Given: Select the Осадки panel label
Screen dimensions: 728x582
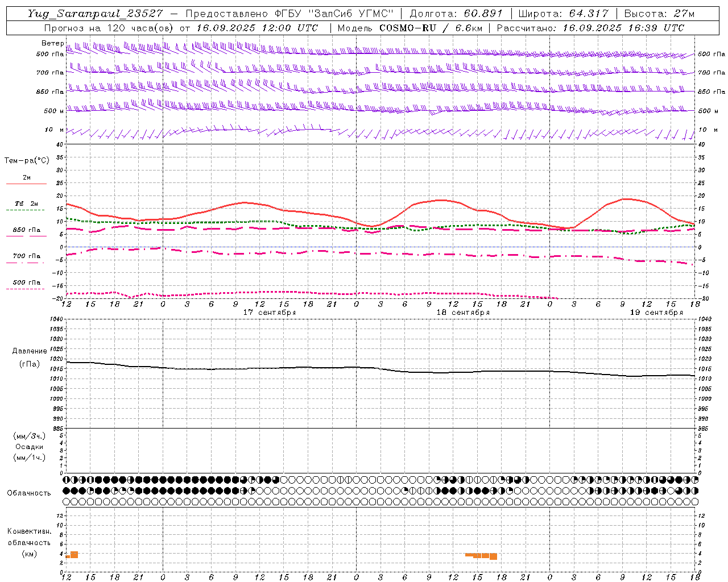Looking at the screenshot, I should 30,447.
